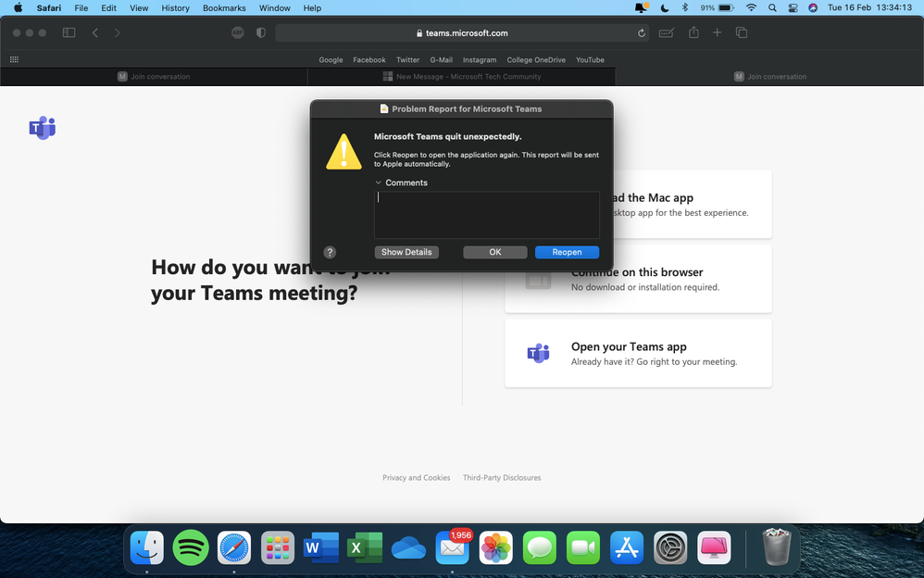Open OneDrive from the Dock
The image size is (924, 578).
[408, 548]
